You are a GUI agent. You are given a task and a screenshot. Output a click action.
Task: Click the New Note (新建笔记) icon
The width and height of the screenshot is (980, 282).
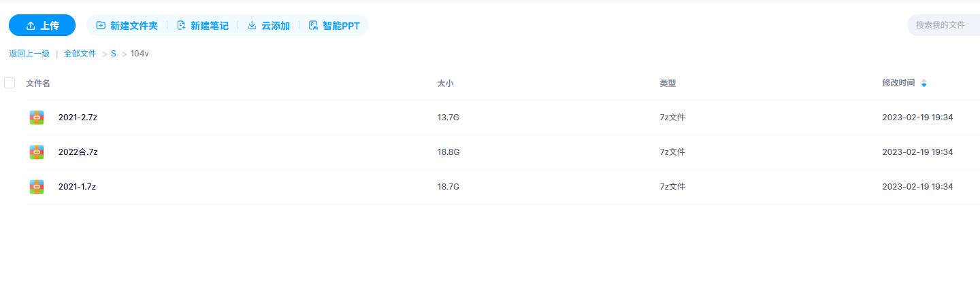pos(181,26)
